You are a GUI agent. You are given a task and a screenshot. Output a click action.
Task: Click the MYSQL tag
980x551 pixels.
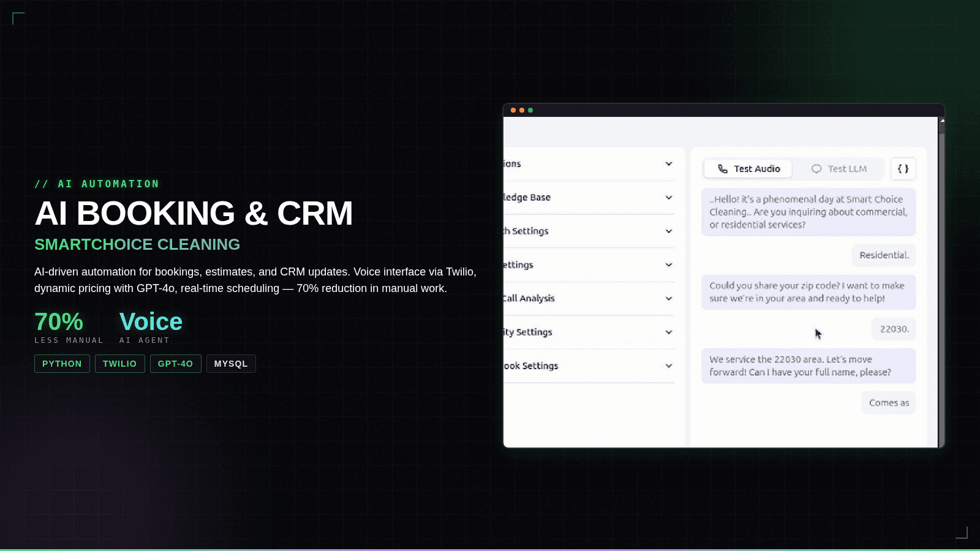click(x=231, y=363)
